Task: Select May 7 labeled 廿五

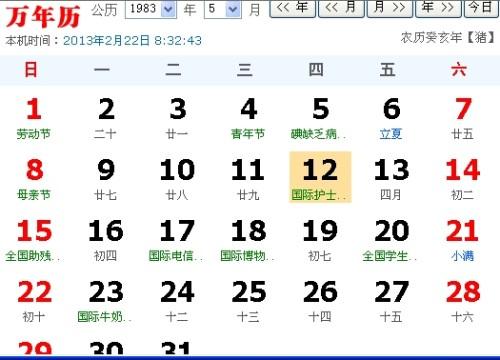Action: [x=463, y=118]
